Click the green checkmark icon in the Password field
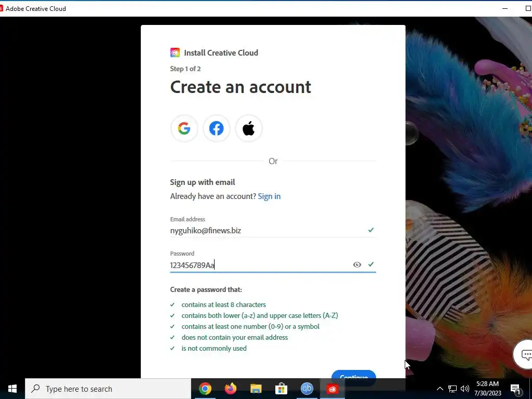Image resolution: width=532 pixels, height=399 pixels. coord(371,264)
